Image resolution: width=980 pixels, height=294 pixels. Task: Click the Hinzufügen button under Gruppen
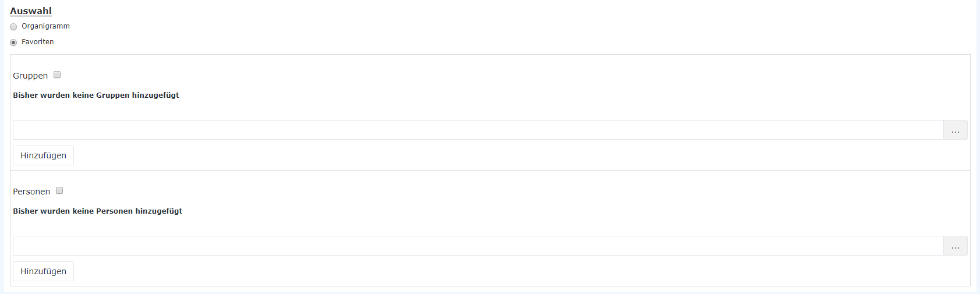tap(43, 155)
